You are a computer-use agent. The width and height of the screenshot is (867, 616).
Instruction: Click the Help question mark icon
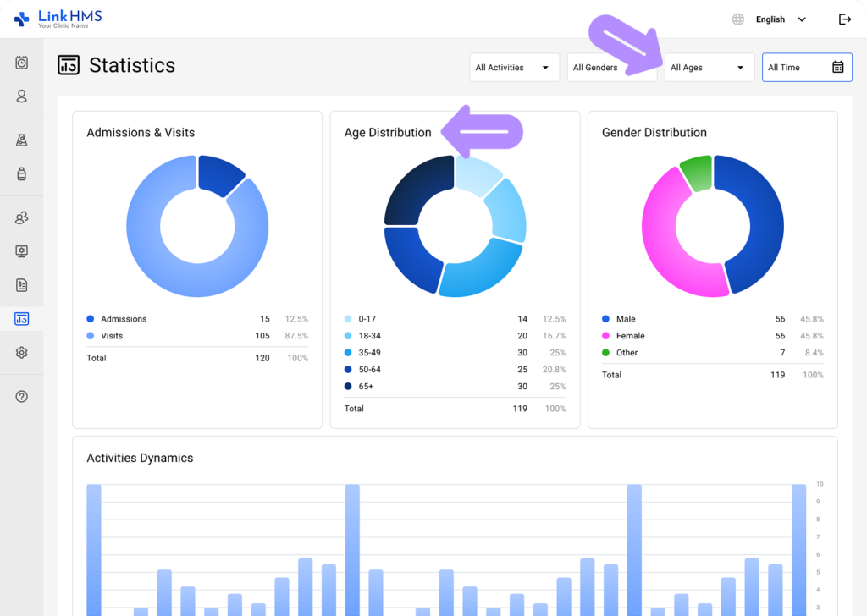pos(20,396)
